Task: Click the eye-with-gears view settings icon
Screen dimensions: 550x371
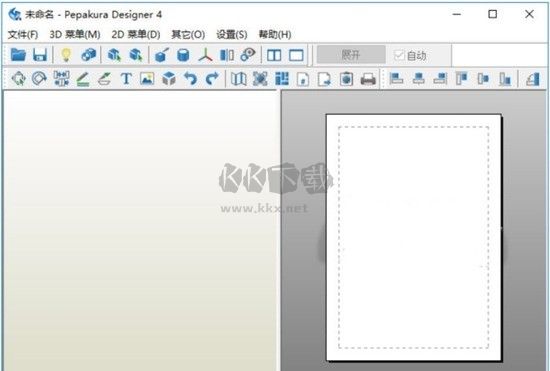Action: point(248,55)
